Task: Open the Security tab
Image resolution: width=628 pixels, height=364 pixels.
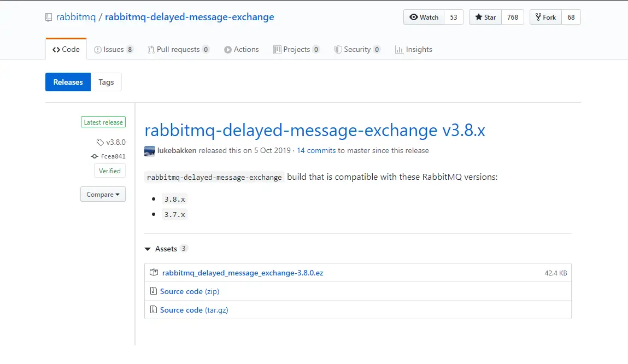Action: tap(357, 49)
